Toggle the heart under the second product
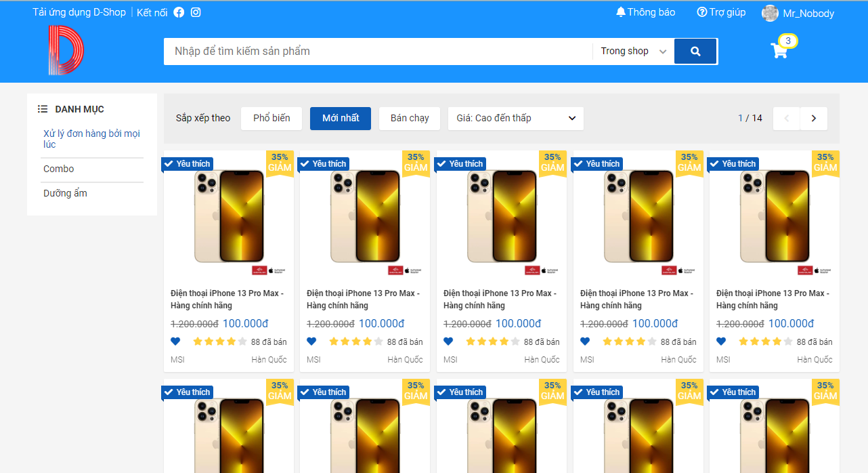This screenshot has height=473, width=868. pyautogui.click(x=311, y=341)
